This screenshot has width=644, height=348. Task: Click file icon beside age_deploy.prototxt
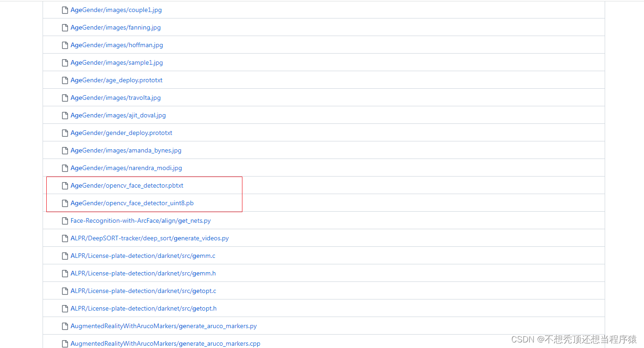(x=65, y=80)
